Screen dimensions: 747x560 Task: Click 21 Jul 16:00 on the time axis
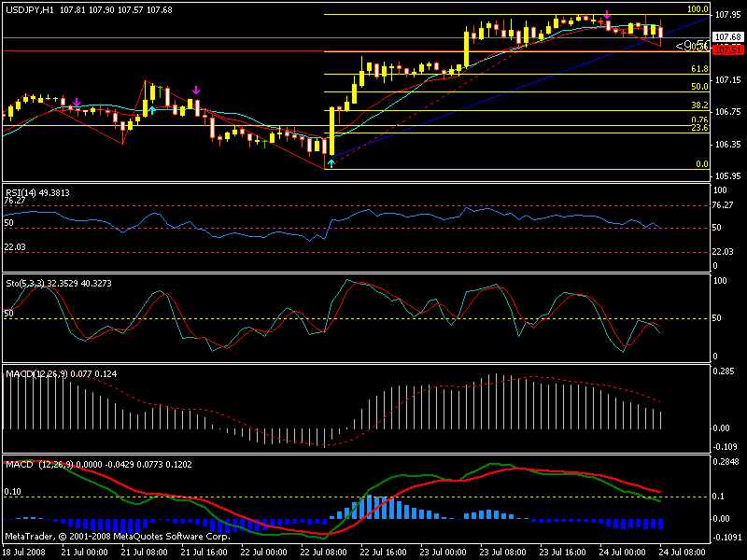tap(204, 553)
